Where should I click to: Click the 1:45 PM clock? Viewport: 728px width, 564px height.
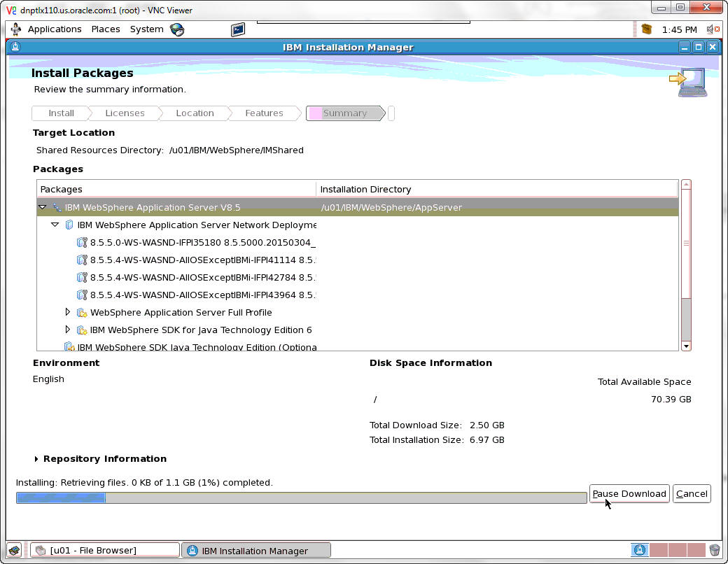(x=679, y=29)
